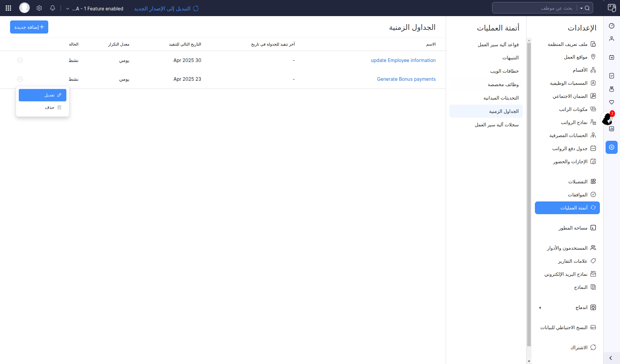Open the employees person icon in right rail
This screenshot has width=620, height=364.
pos(612,39)
